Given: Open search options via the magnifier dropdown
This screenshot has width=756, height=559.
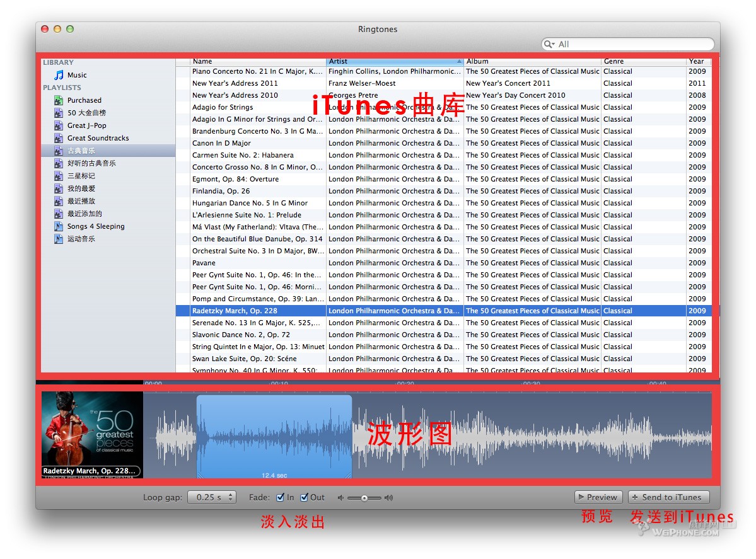Looking at the screenshot, I should coord(550,44).
